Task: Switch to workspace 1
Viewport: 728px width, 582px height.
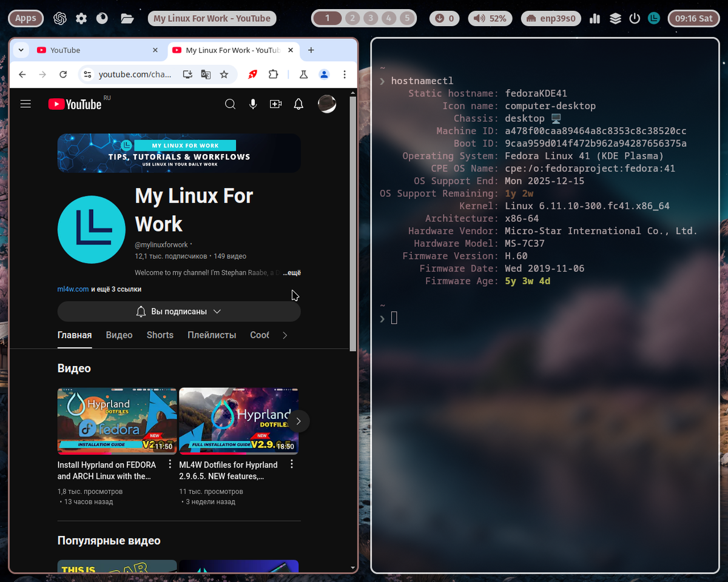Action: 328,18
